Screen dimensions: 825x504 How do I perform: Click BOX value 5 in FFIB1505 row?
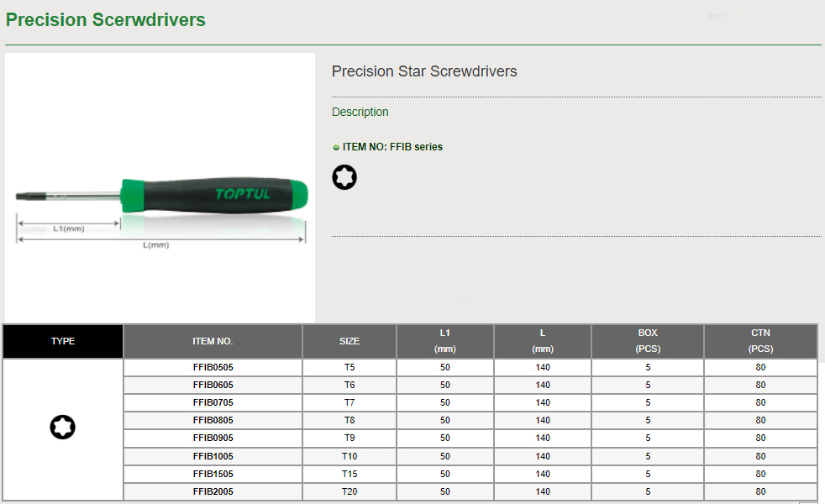click(648, 474)
